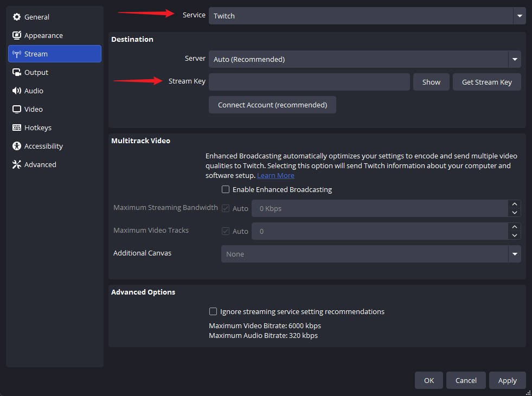Click the Service dropdown arrow
This screenshot has width=532, height=396.
point(520,16)
